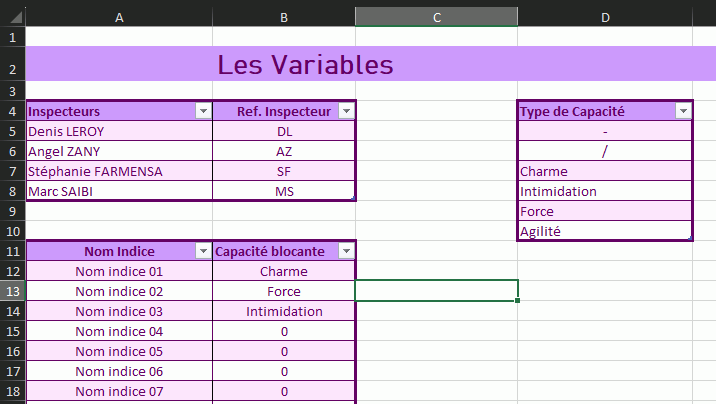Open the Nom Indice filter dropdown

[203, 251]
